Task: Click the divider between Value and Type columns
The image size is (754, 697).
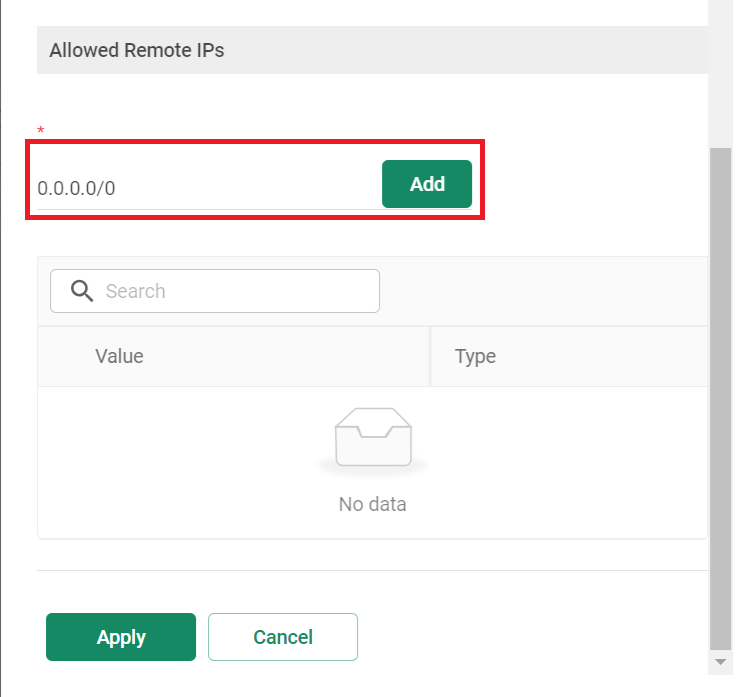Action: [430, 356]
